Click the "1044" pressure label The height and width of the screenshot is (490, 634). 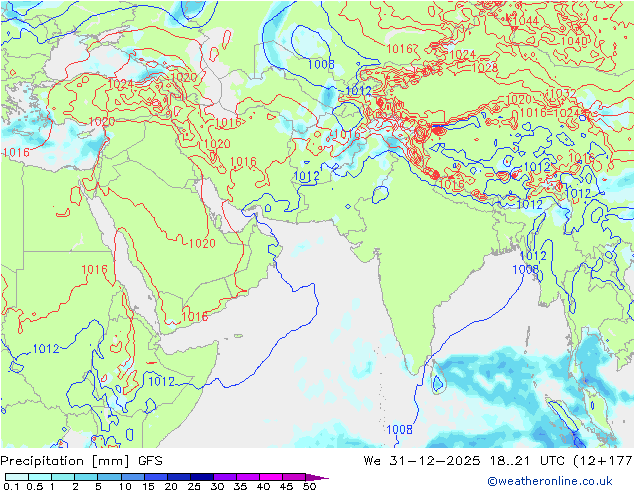pos(525,21)
